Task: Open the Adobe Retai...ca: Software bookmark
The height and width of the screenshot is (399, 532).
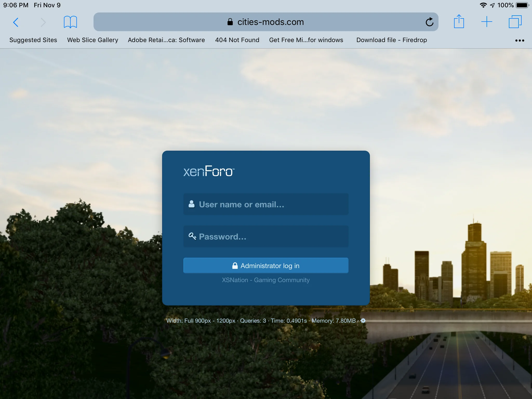Action: [166, 40]
